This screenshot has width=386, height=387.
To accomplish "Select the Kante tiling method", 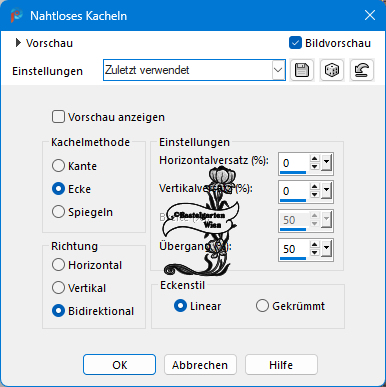I will coord(58,166).
